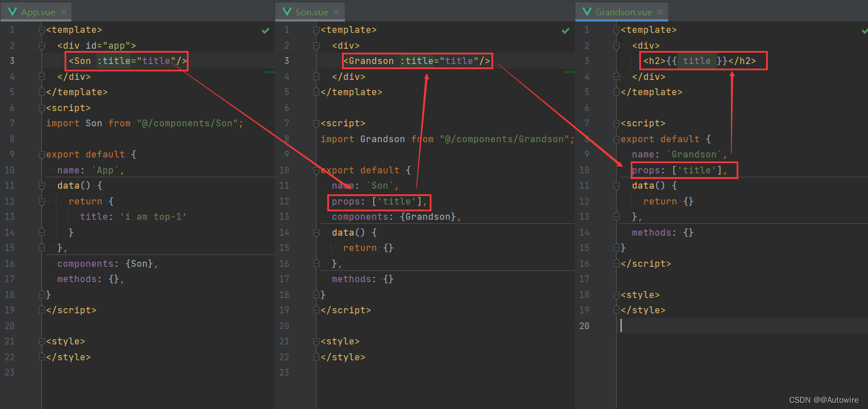Fold the <style> block at line 21 in Son.vue
Image resolution: width=868 pixels, height=409 pixels.
[316, 341]
